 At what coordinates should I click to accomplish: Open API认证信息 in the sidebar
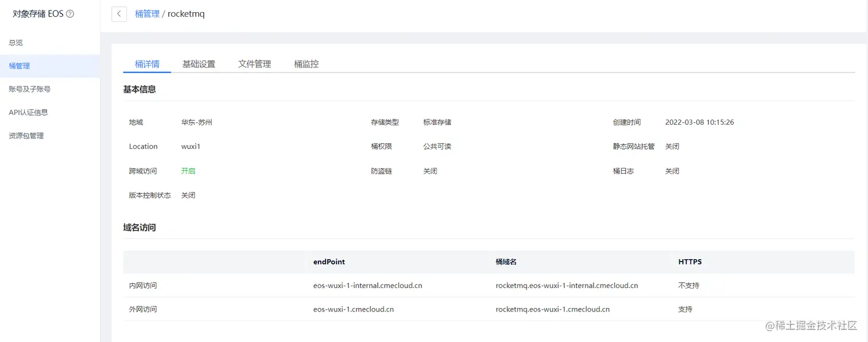29,112
